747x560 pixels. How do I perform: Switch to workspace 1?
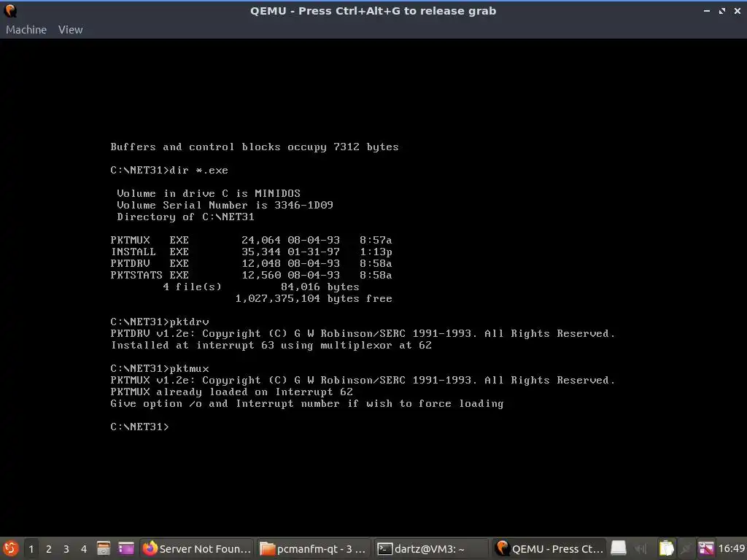(x=31, y=549)
